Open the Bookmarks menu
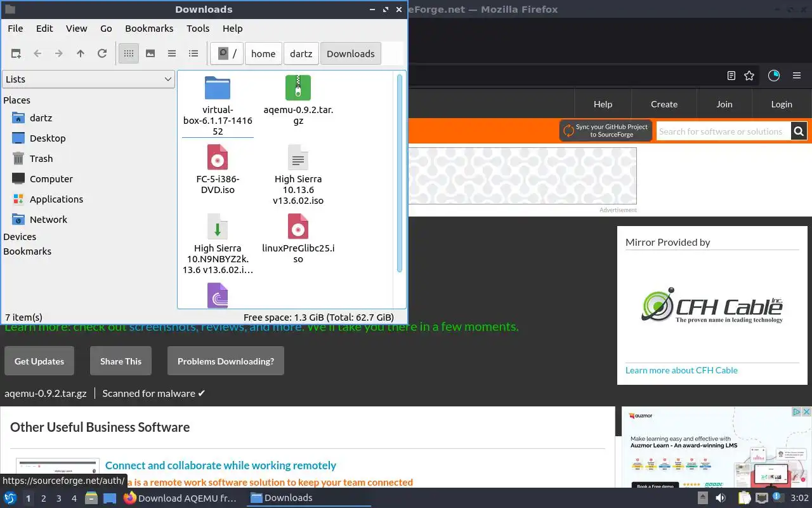Screen dimensions: 812x508 coord(149,29)
